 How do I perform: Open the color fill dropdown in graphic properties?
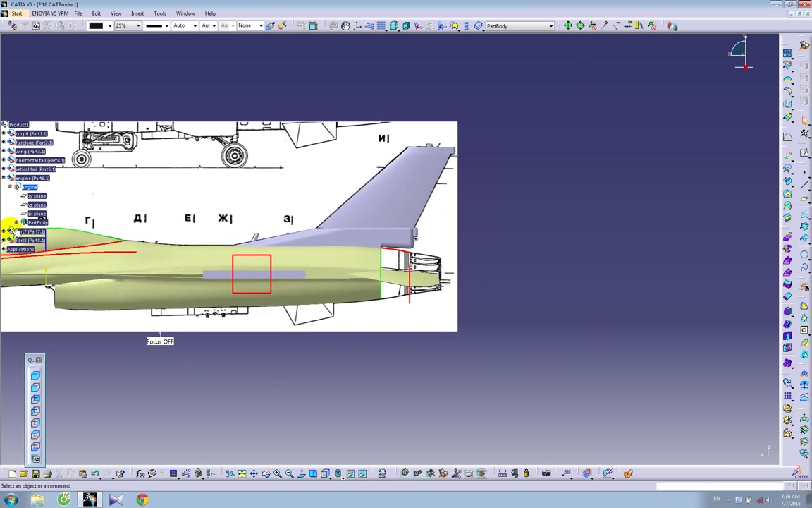tap(110, 25)
